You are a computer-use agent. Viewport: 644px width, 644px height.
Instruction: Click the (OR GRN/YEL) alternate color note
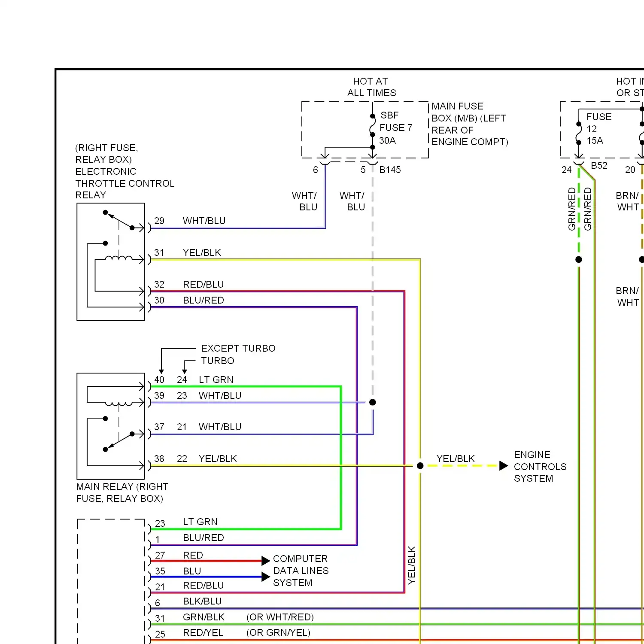(278, 632)
